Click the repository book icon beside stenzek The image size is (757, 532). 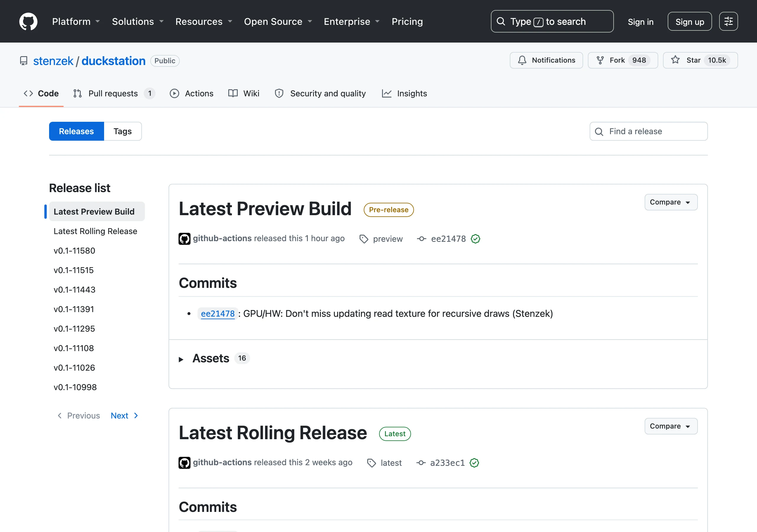[x=24, y=61]
